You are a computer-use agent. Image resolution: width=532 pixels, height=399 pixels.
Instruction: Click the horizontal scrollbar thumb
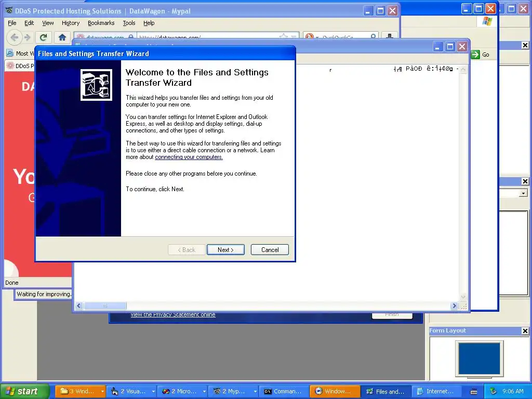tap(105, 305)
